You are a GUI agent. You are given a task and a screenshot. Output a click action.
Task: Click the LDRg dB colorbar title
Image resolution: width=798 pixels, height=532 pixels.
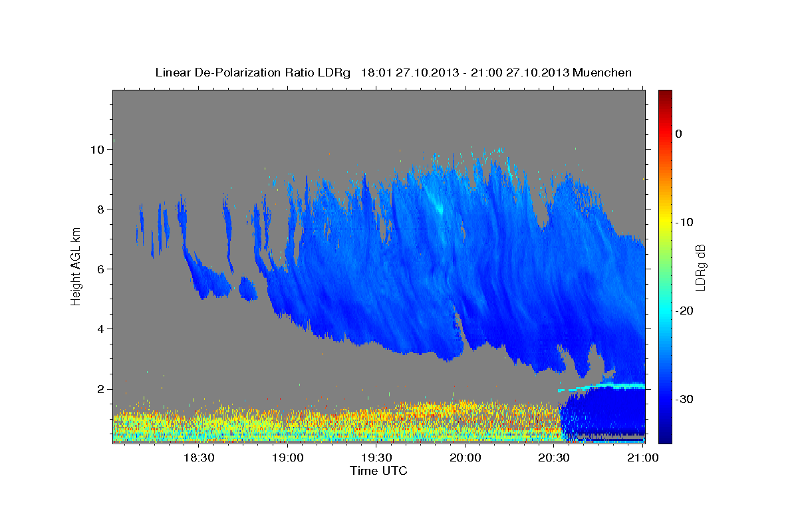point(700,267)
